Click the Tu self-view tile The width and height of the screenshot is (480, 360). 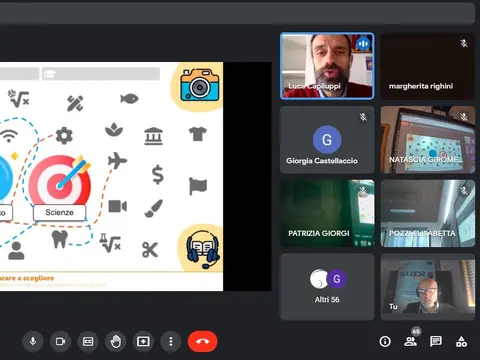point(428,287)
